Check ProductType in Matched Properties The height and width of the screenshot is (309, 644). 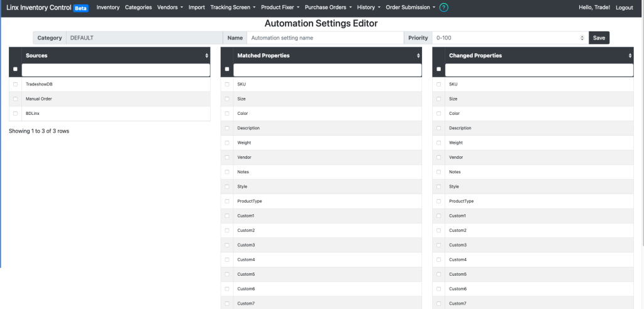(227, 201)
